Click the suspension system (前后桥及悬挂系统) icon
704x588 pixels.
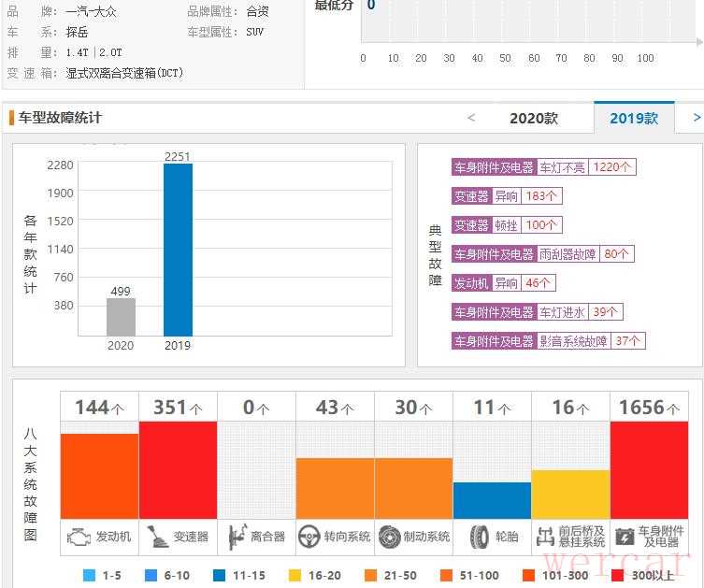point(546,537)
